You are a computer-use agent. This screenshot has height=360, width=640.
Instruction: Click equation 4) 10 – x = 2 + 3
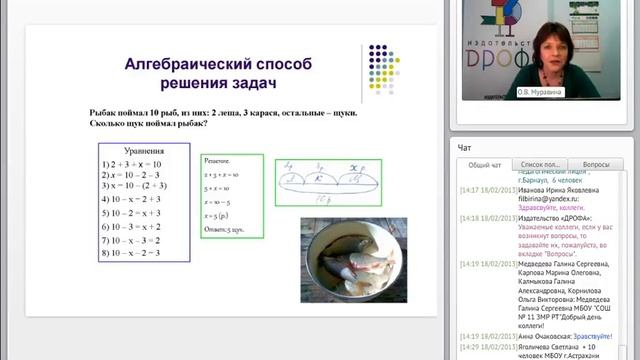[131, 199]
